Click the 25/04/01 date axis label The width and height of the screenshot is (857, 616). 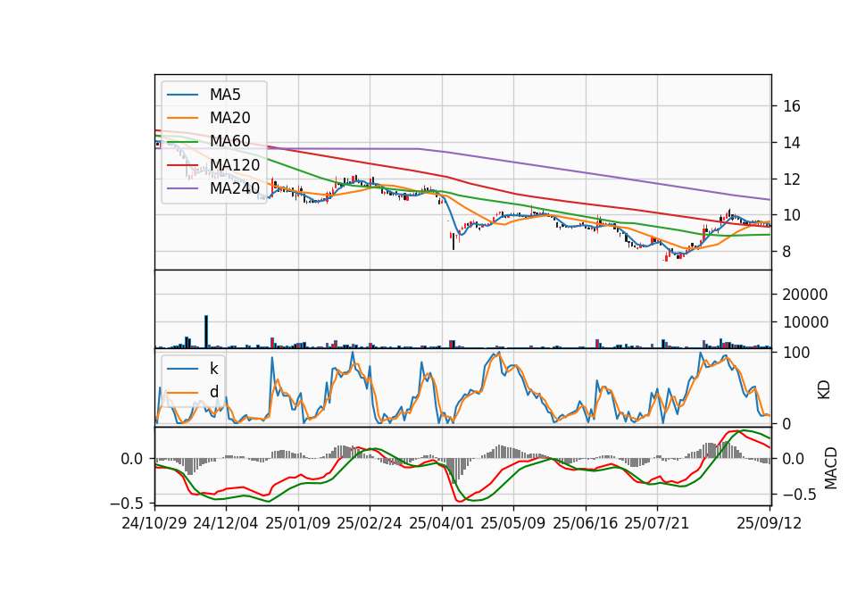coord(442,523)
